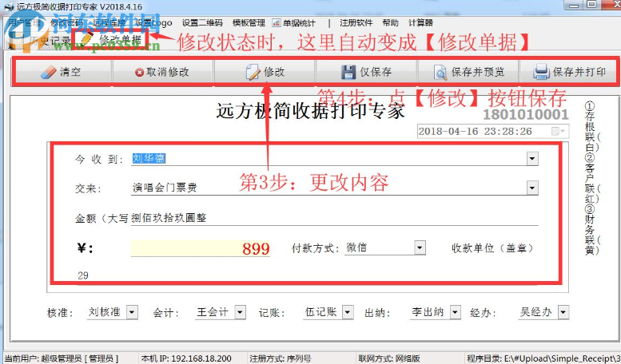Click the 清空 button label
Image resolution: width=621 pixels, height=364 pixels.
point(70,72)
